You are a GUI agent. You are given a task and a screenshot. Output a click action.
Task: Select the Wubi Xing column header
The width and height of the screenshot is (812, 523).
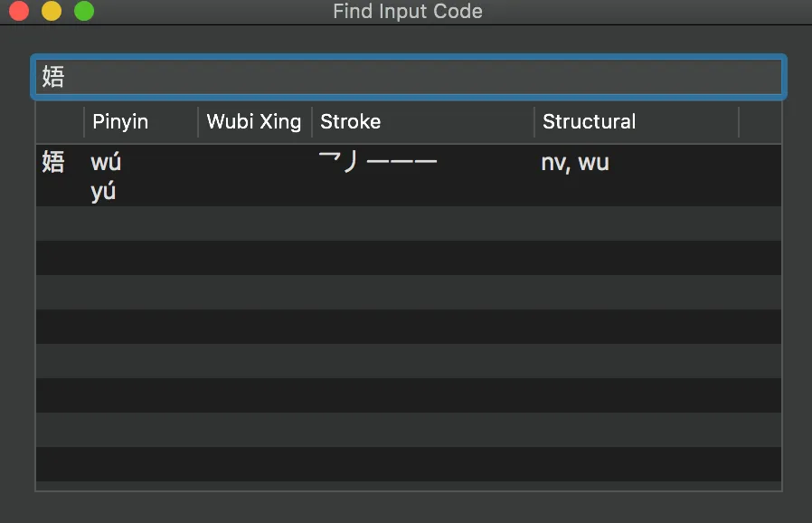coord(253,121)
